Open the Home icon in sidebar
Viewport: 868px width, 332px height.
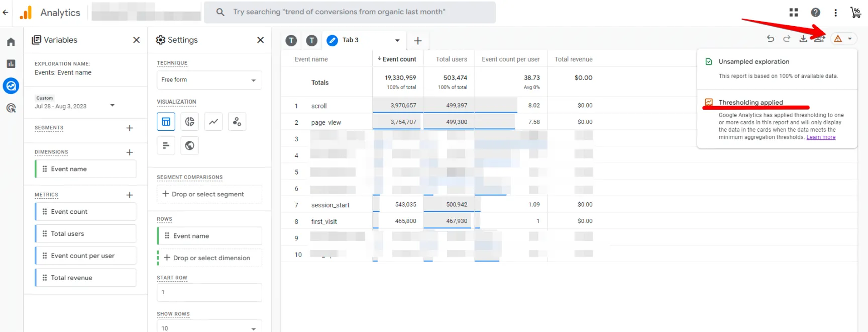[11, 42]
